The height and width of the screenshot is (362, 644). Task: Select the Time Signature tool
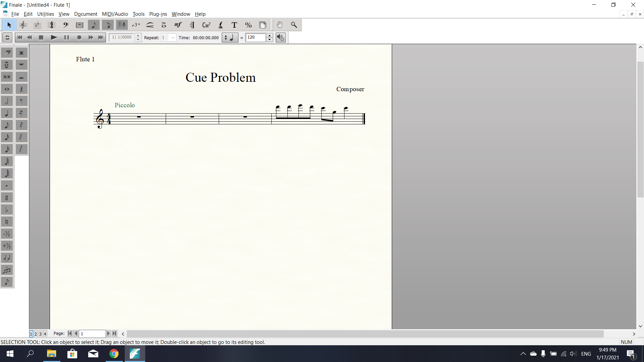click(x=51, y=25)
